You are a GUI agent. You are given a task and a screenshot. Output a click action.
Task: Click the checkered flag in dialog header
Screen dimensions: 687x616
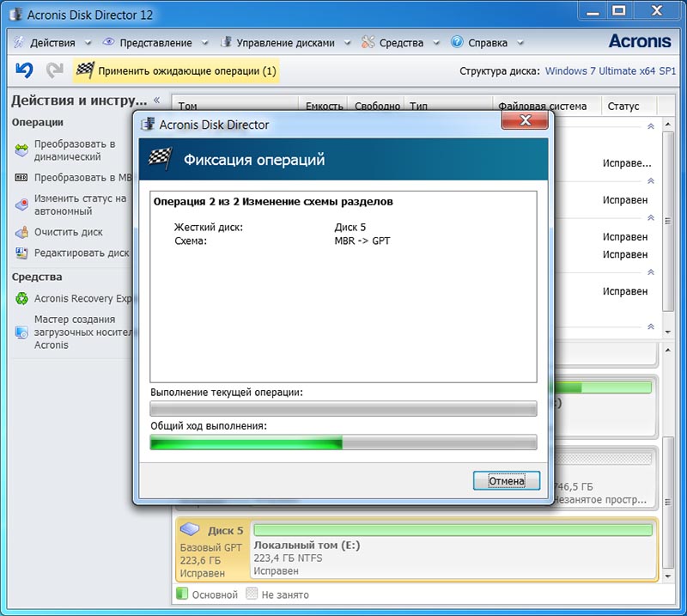[x=160, y=159]
